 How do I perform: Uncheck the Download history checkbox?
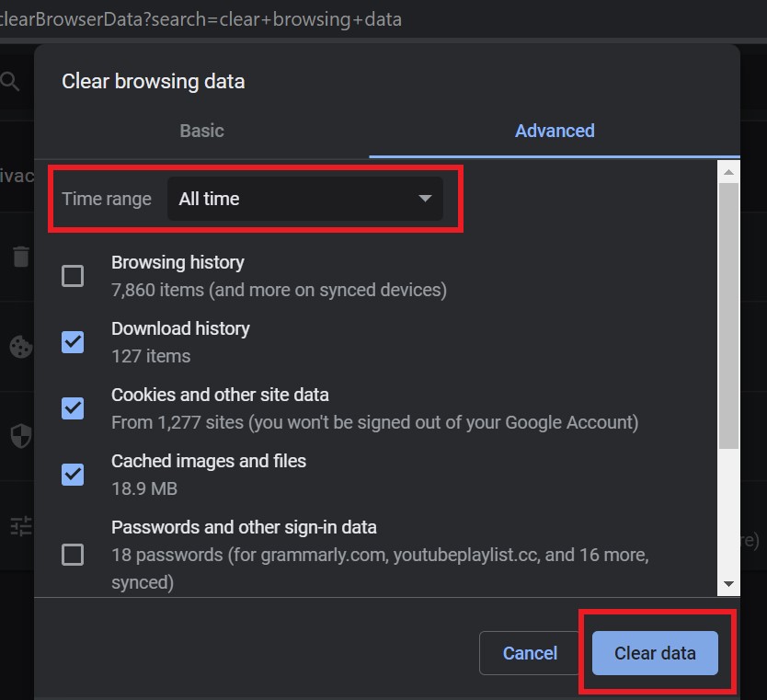[73, 342]
